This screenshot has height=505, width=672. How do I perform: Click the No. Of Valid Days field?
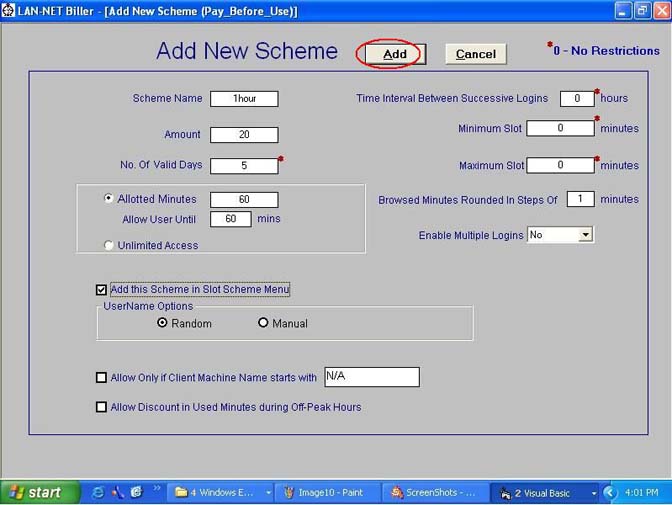click(244, 165)
